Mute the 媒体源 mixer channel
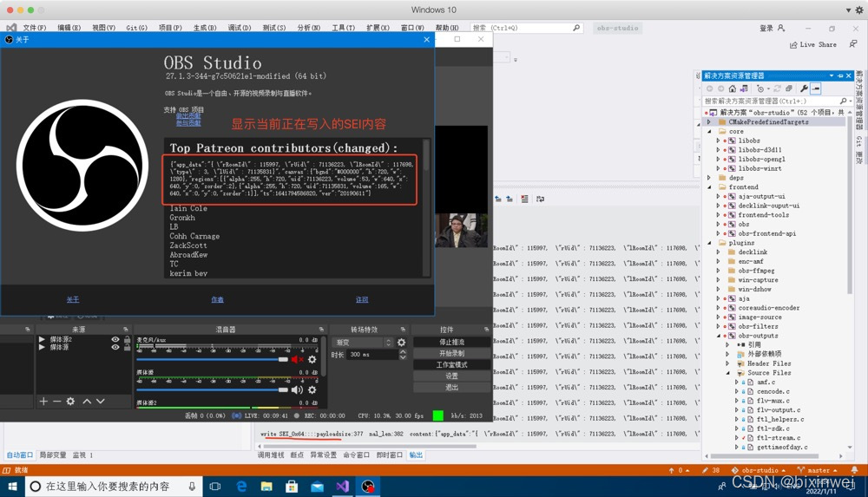Image resolution: width=868 pixels, height=497 pixels. click(297, 389)
